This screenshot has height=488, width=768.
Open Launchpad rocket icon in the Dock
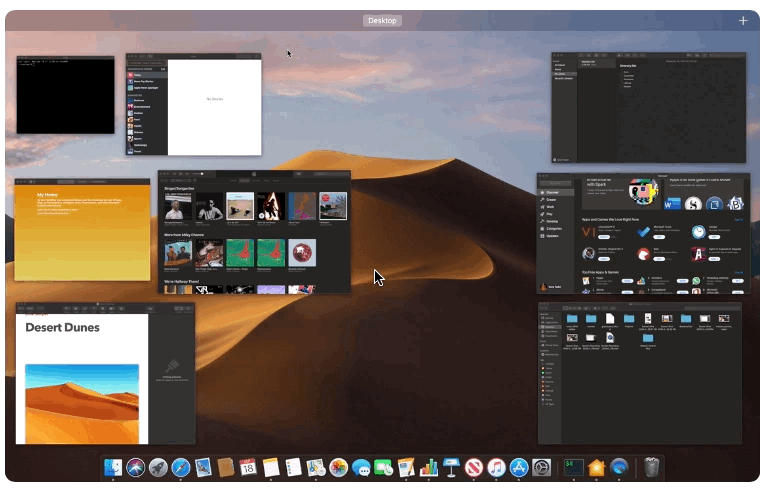(x=158, y=468)
